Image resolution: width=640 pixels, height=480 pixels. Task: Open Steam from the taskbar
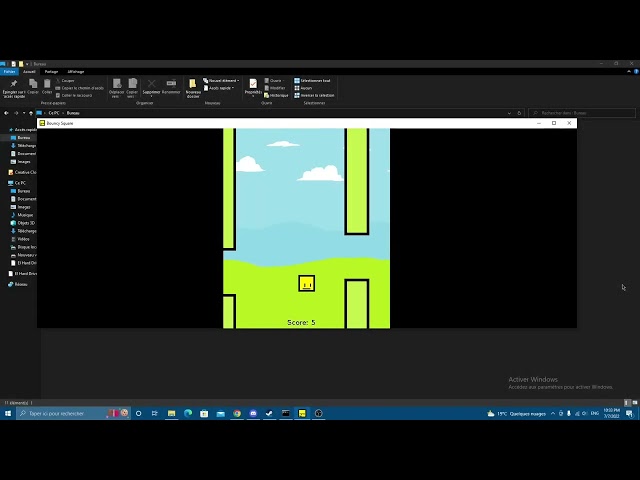[x=269, y=413]
